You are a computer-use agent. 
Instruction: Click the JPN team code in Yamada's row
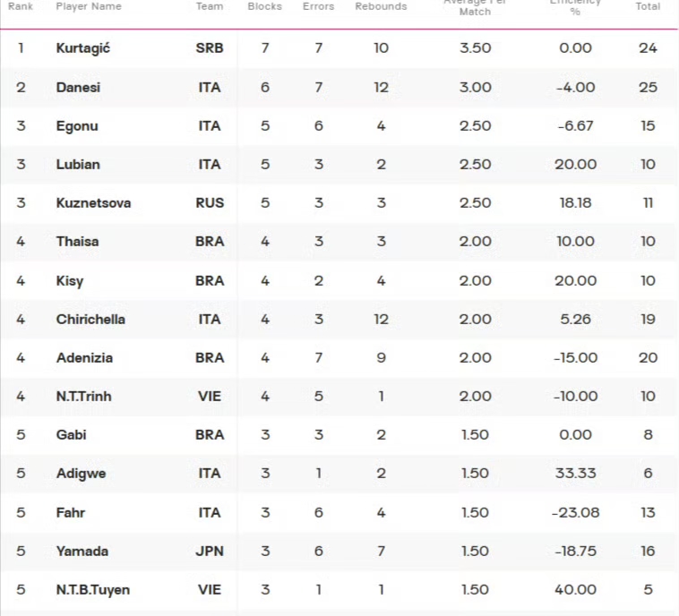pyautogui.click(x=210, y=551)
